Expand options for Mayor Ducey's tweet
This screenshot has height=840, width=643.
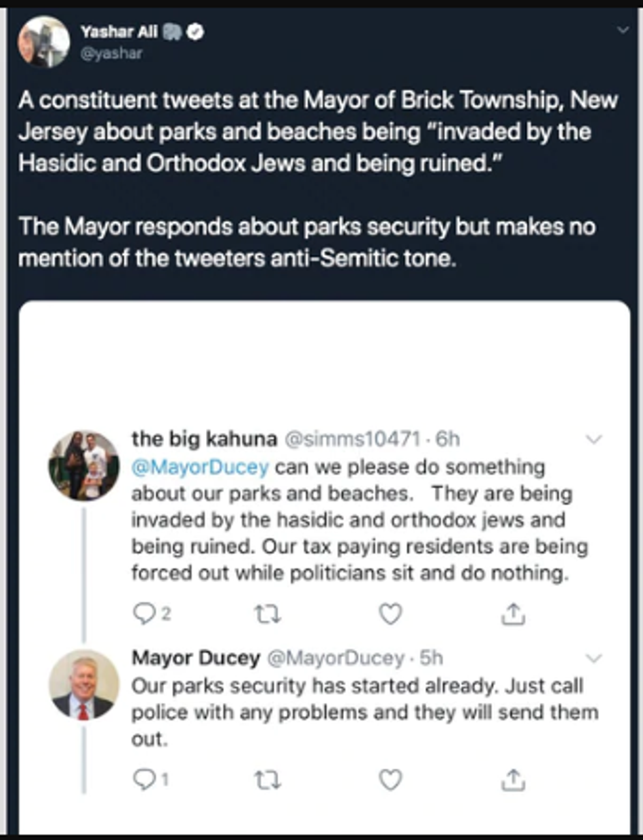click(x=593, y=658)
